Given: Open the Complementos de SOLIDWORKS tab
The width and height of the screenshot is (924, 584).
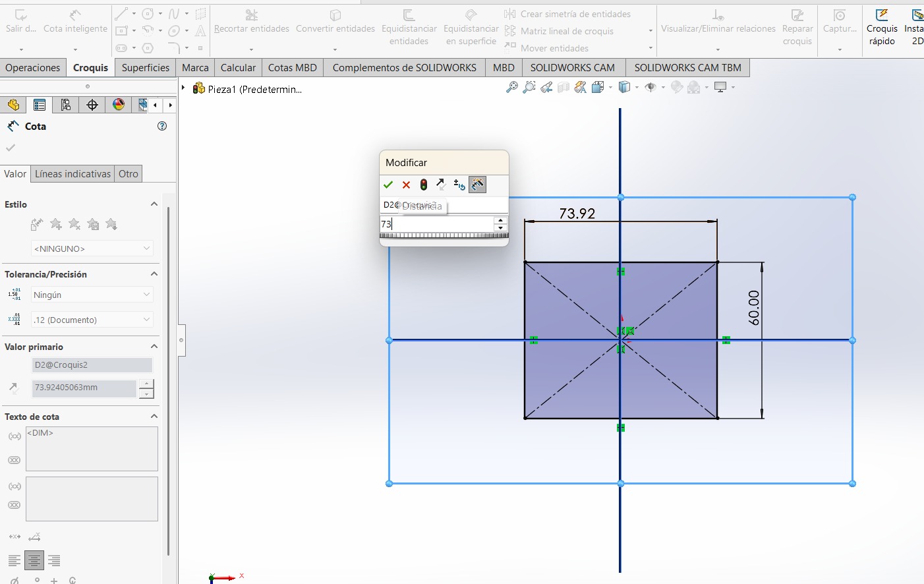Looking at the screenshot, I should 405,67.
